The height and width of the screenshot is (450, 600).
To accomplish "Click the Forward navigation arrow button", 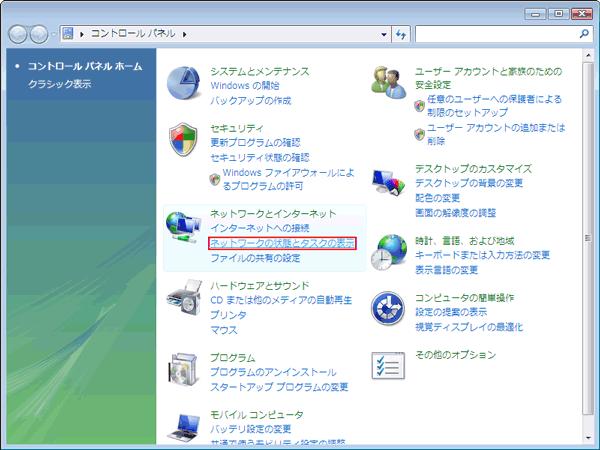I will point(39,34).
